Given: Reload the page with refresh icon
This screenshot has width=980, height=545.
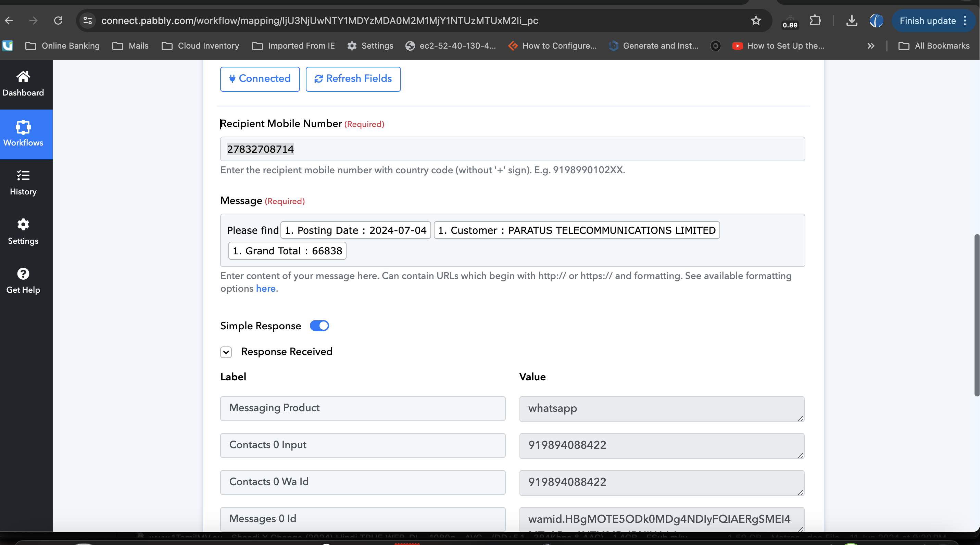Looking at the screenshot, I should (58, 21).
